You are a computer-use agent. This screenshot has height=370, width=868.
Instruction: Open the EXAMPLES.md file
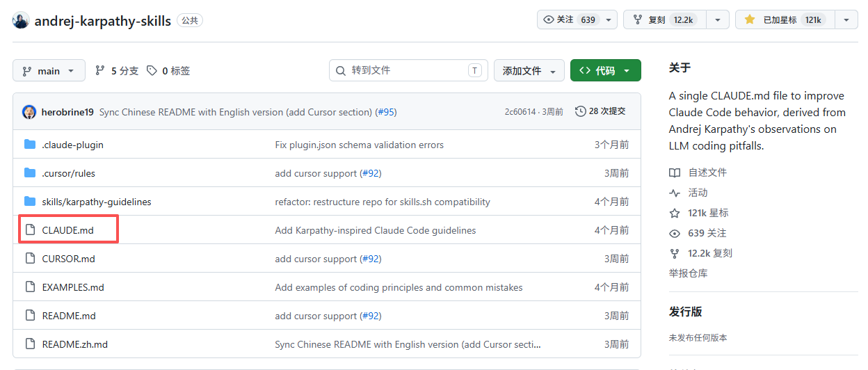click(x=73, y=287)
